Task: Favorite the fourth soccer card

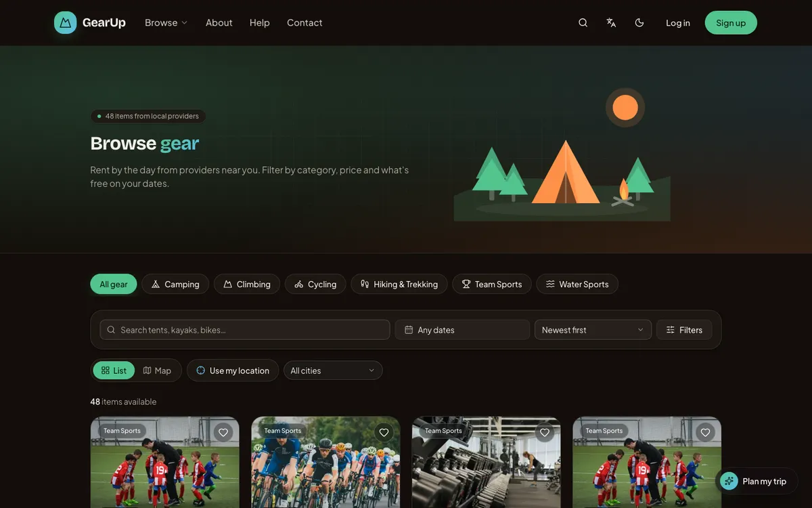Action: click(705, 432)
